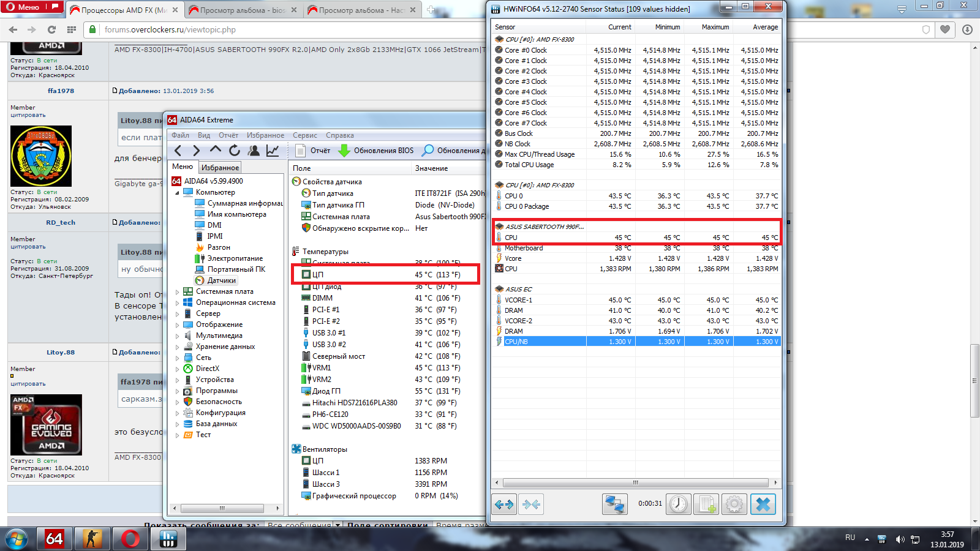This screenshot has width=980, height=551.
Task: Click Обновления BIOS in AIDA64 toolbar
Action: [x=376, y=151]
